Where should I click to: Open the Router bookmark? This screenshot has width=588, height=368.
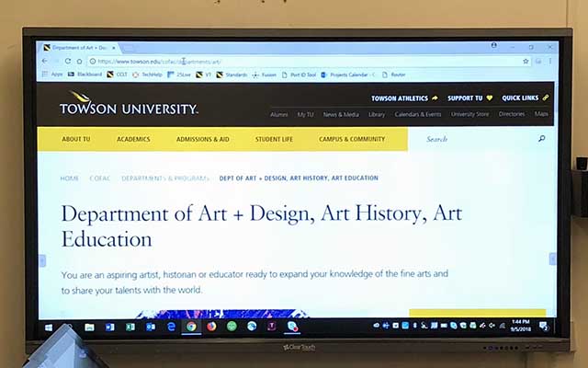[x=394, y=75]
